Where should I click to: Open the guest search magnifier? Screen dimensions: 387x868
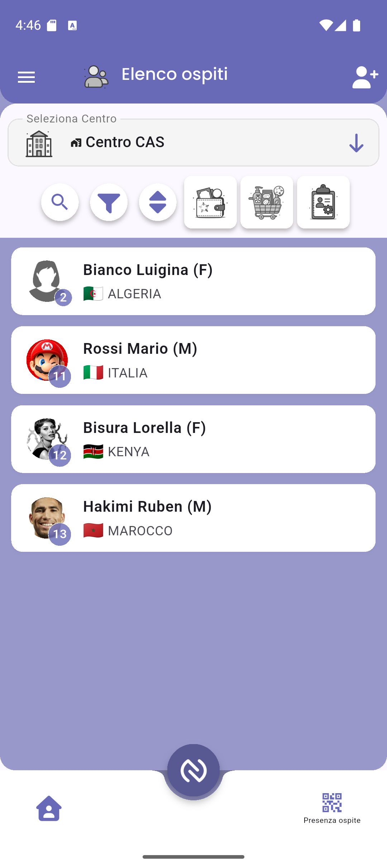click(x=60, y=202)
